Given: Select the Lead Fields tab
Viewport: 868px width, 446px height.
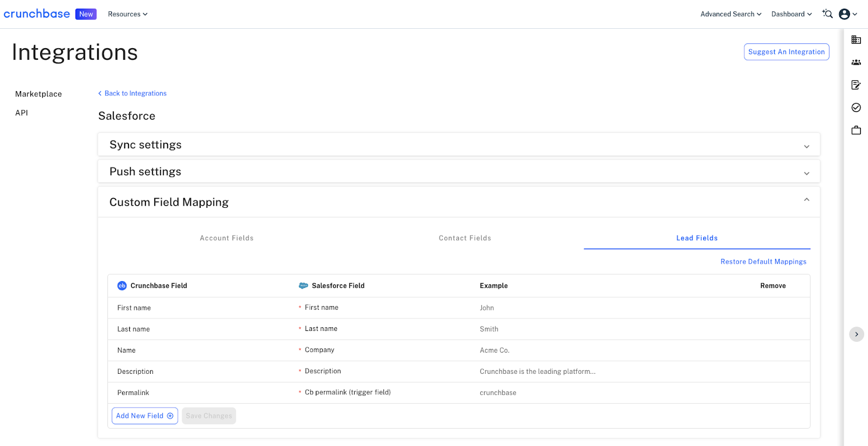Looking at the screenshot, I should pos(697,238).
